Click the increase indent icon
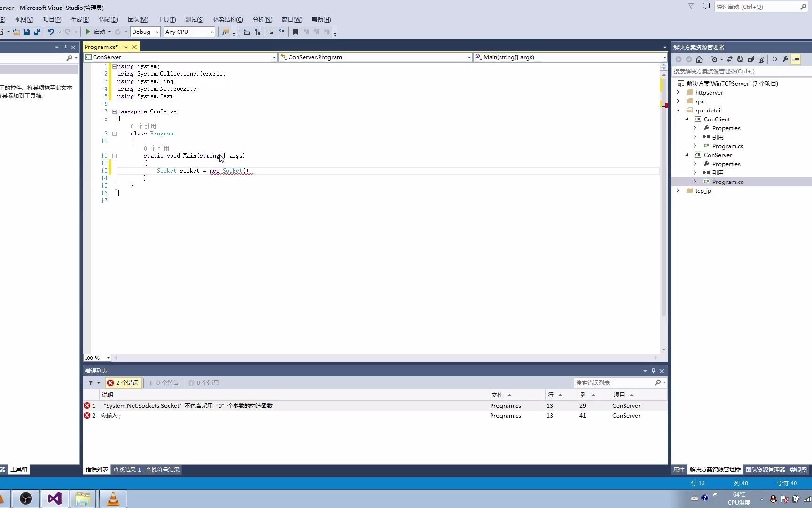Viewport: 812px width, 508px height. pos(257,32)
